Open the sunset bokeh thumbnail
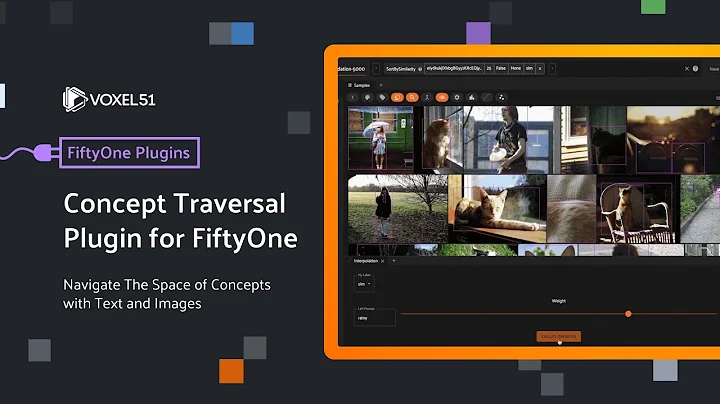The width and height of the screenshot is (720, 404). tap(673, 140)
